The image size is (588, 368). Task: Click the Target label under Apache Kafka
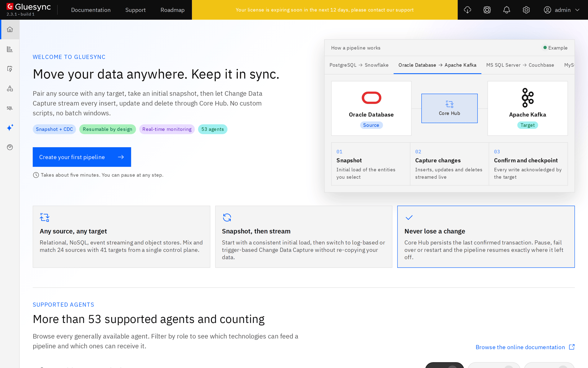pos(528,125)
